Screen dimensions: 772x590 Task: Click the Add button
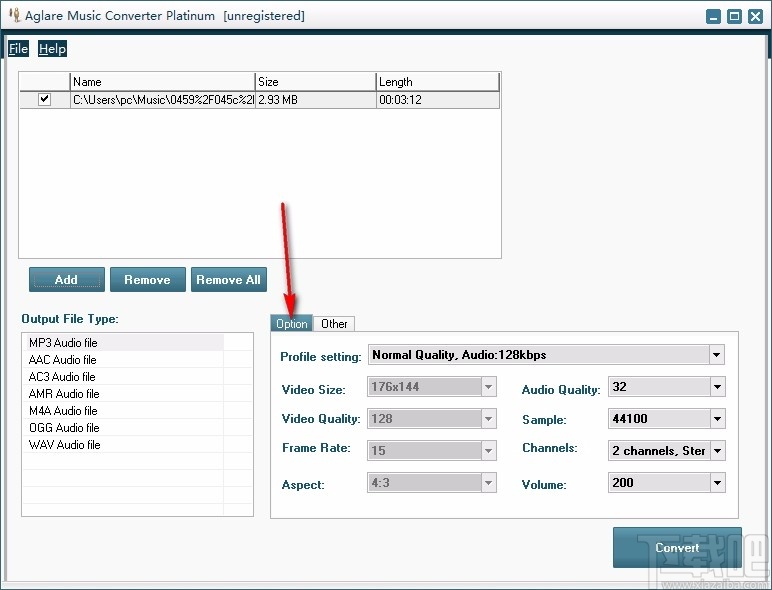[66, 280]
